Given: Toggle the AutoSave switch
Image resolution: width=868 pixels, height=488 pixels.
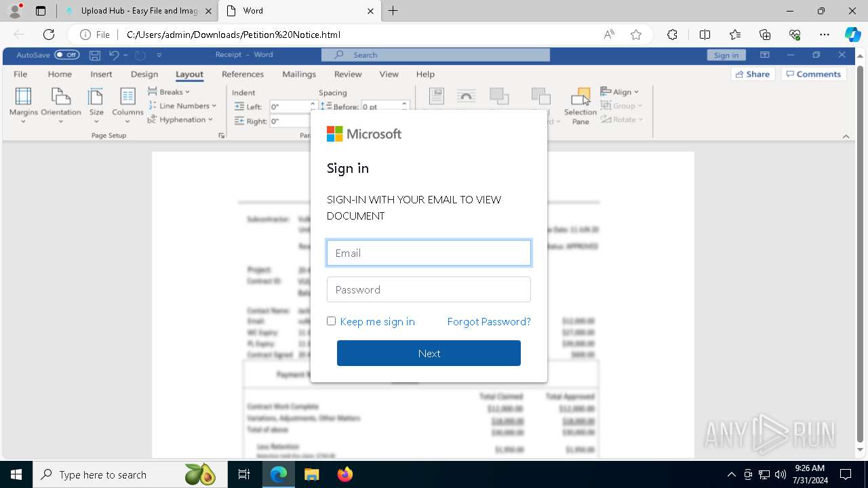Looking at the screenshot, I should (x=67, y=55).
